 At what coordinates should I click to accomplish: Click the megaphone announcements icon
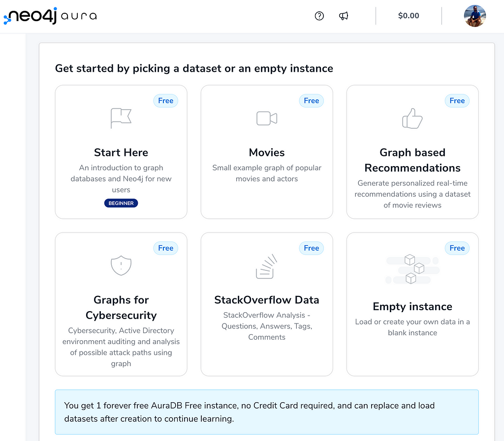coord(343,16)
